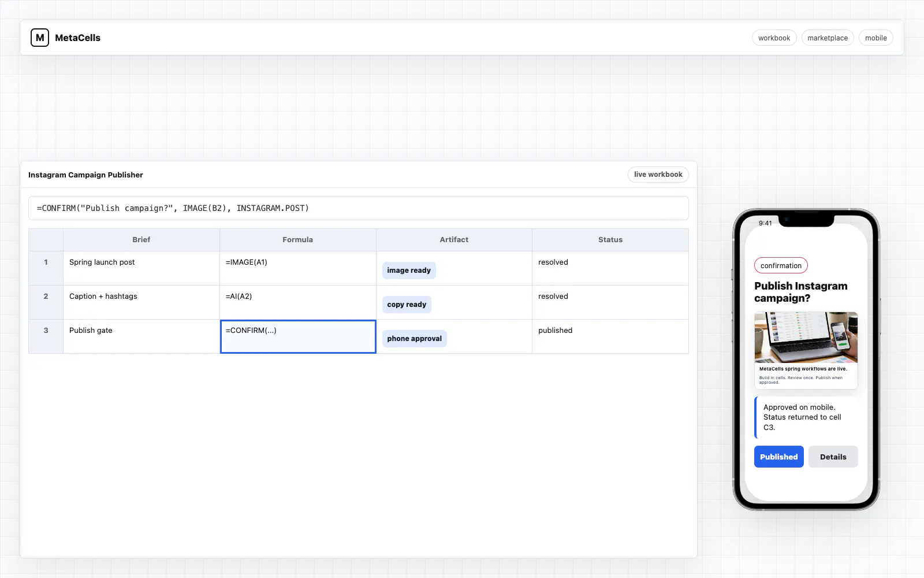The width and height of the screenshot is (924, 578).
Task: Click the Instagram Campaign Publisher title
Action: tap(85, 175)
